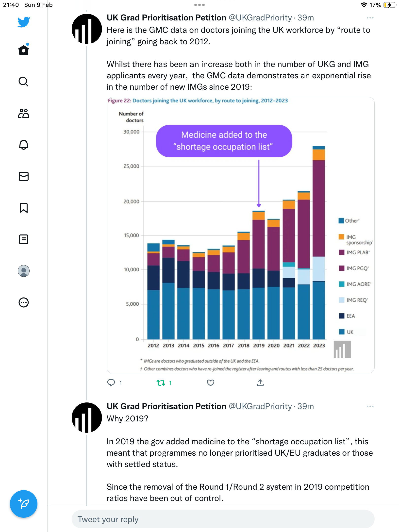Reply to the GMC data tweet
This screenshot has height=532, width=399.
pos(114,383)
